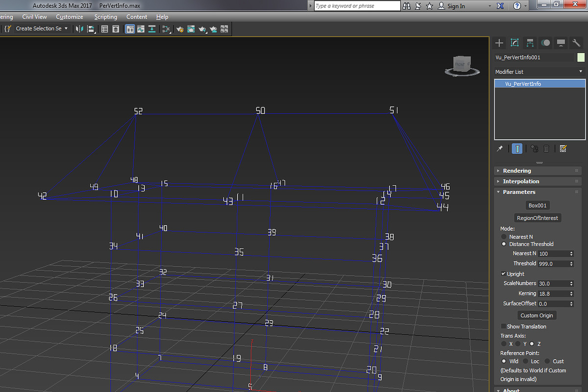588x392 pixels.
Task: Open the Scripting menu
Action: tap(106, 17)
